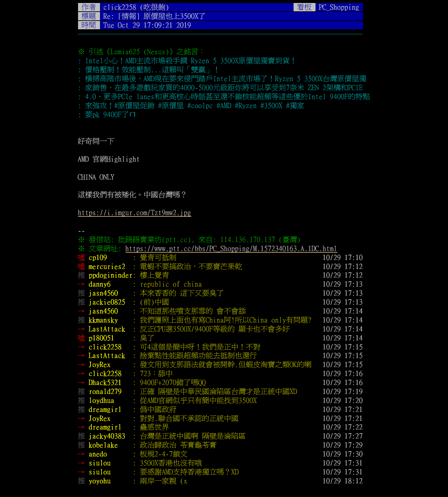Click username kobelake in comments
Image resolution: width=448 pixels, height=497 pixels.
[x=103, y=445]
